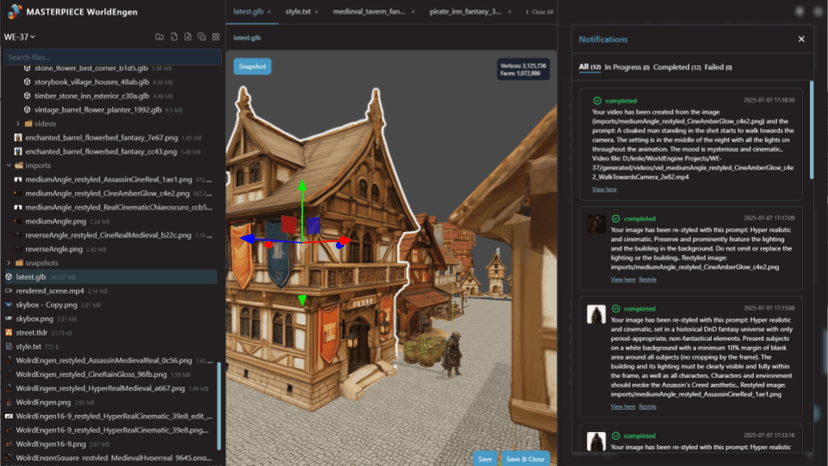828x466 pixels.
Task: Click Close All tabs
Action: pyautogui.click(x=539, y=12)
